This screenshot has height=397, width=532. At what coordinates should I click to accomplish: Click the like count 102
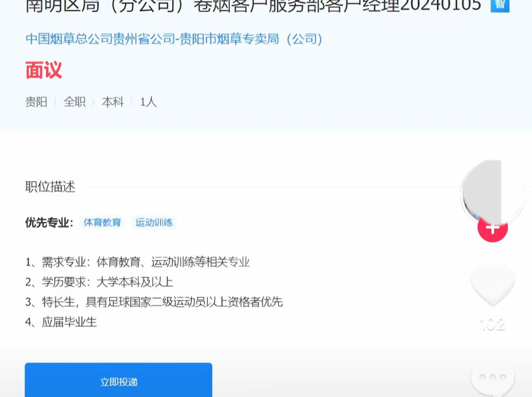tap(492, 325)
